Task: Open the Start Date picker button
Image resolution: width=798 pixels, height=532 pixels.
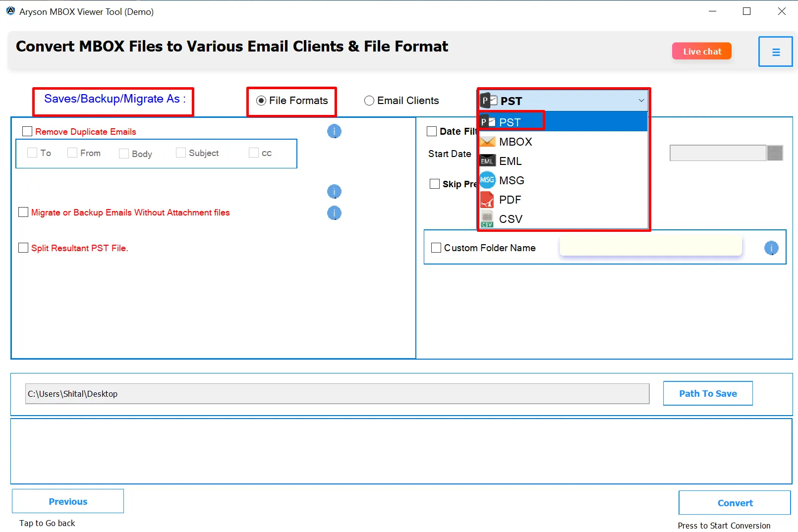Action: [776, 153]
